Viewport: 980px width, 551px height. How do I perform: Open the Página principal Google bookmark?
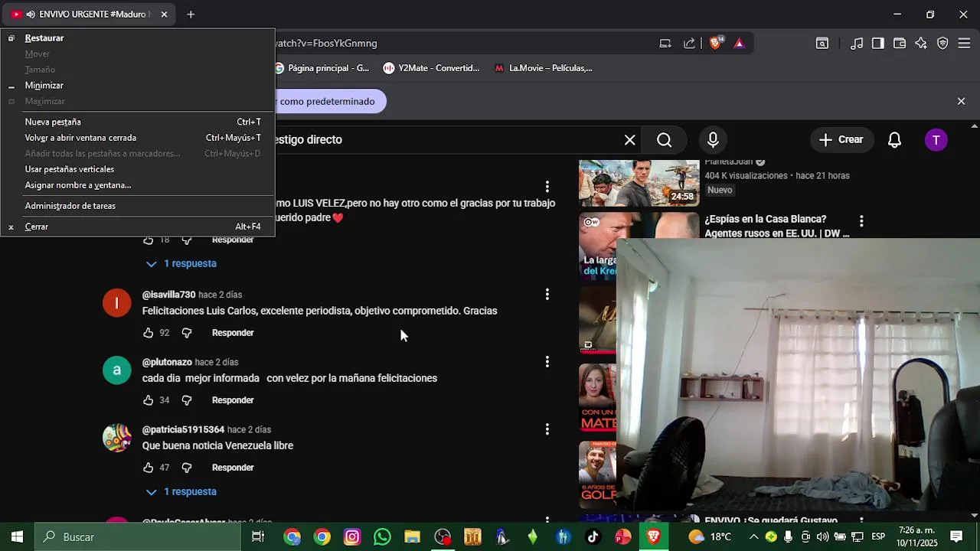322,68
